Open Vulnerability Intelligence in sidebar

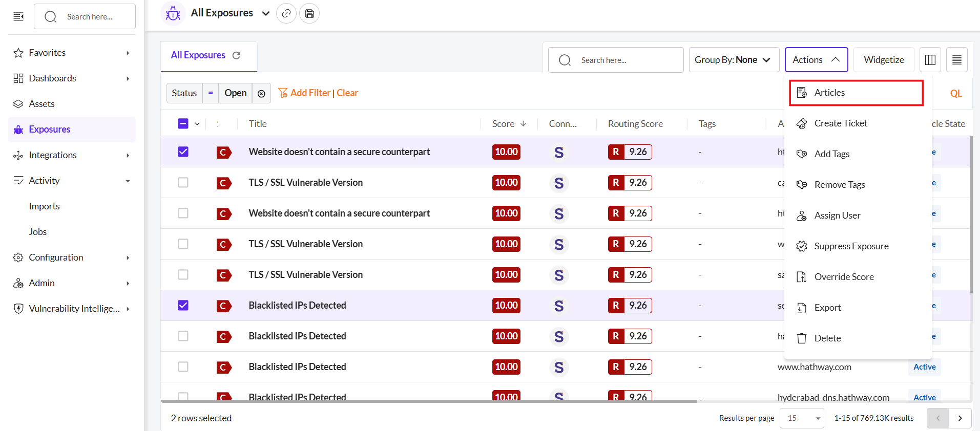tap(72, 309)
